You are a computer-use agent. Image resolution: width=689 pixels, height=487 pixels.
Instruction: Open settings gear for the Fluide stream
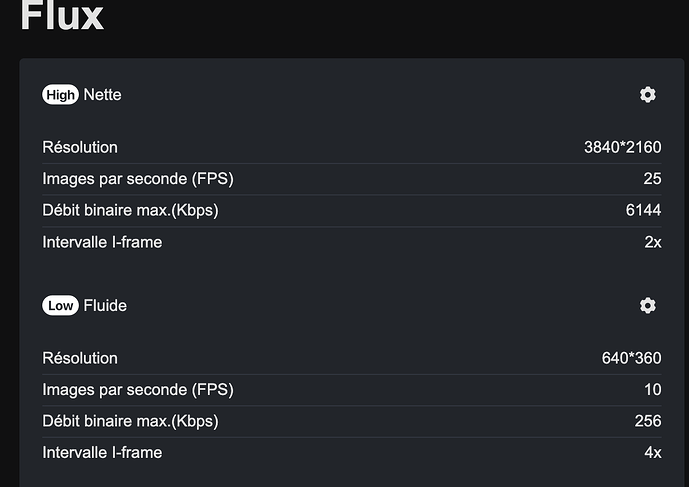[647, 306]
